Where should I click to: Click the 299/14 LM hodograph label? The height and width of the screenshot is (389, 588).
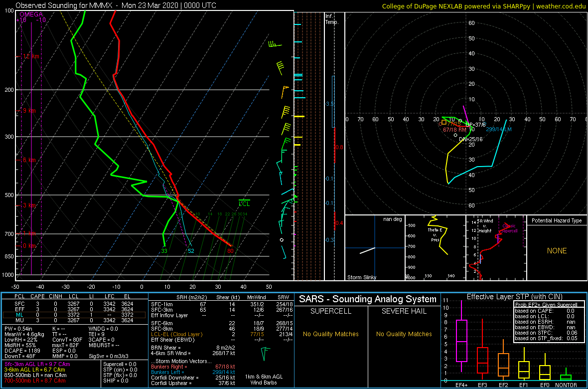point(499,129)
